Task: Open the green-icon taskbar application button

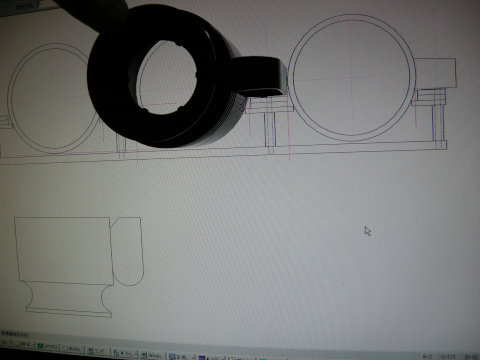Action: point(47,346)
